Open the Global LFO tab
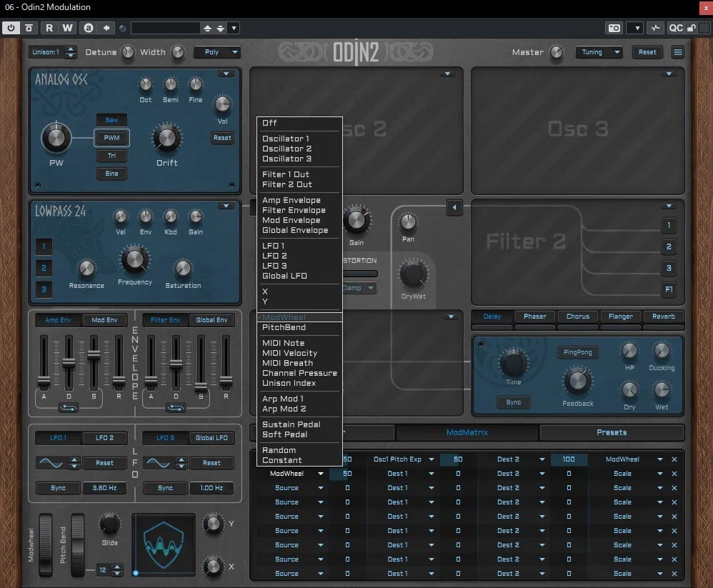Screen dimensions: 713x588 point(211,438)
